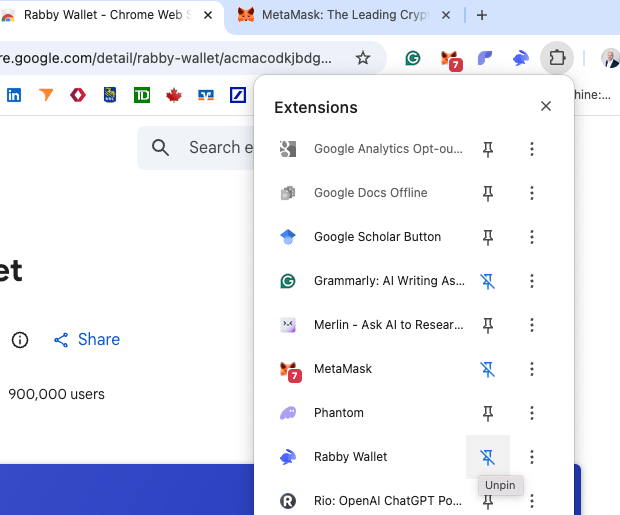620x515 pixels.
Task: Unpin MetaMask from the toolbar
Action: coord(488,369)
